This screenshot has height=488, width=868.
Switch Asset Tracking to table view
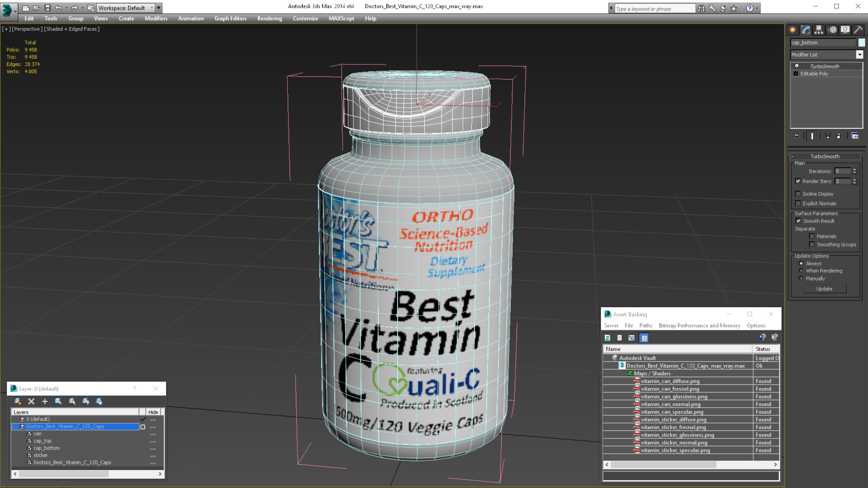[x=644, y=338]
